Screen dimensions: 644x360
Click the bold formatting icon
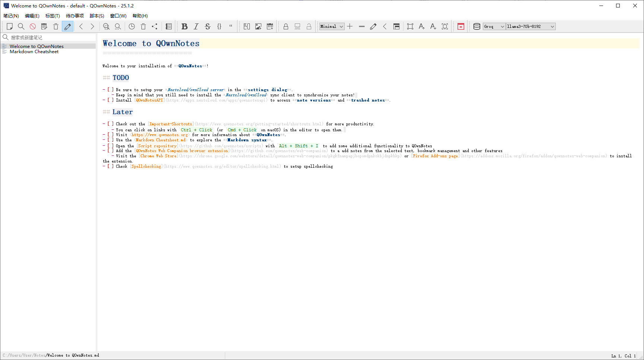184,26
